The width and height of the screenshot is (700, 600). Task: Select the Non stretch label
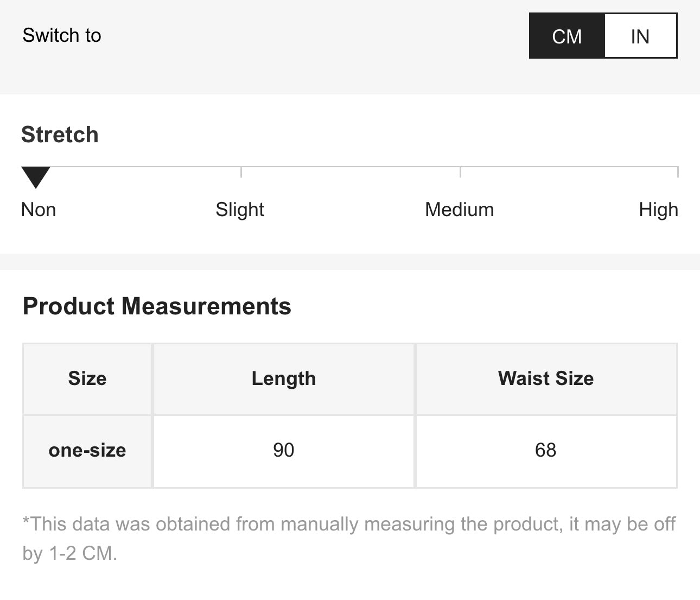[x=39, y=210]
